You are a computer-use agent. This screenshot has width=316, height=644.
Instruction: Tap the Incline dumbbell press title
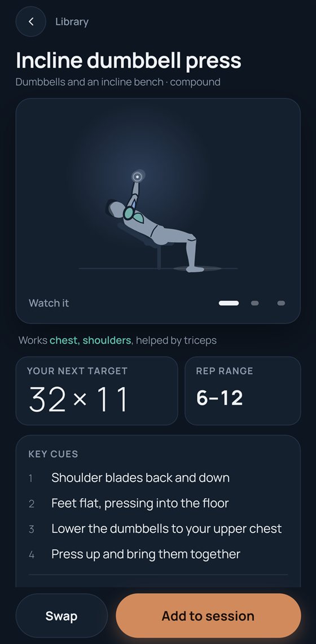pos(129,60)
